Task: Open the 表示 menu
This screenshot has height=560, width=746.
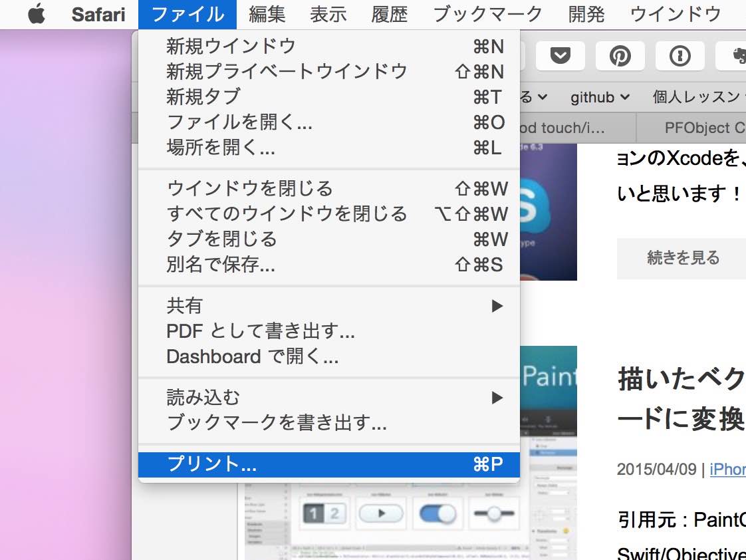Action: click(x=328, y=14)
